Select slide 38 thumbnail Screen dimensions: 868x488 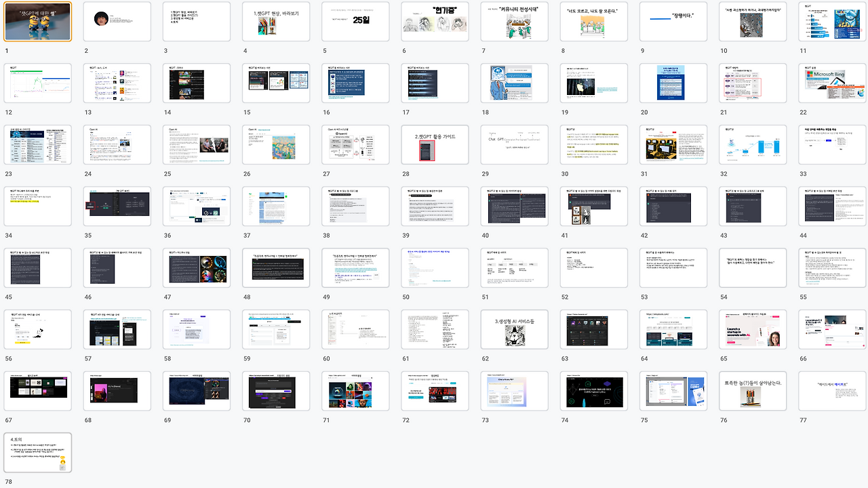coord(355,206)
